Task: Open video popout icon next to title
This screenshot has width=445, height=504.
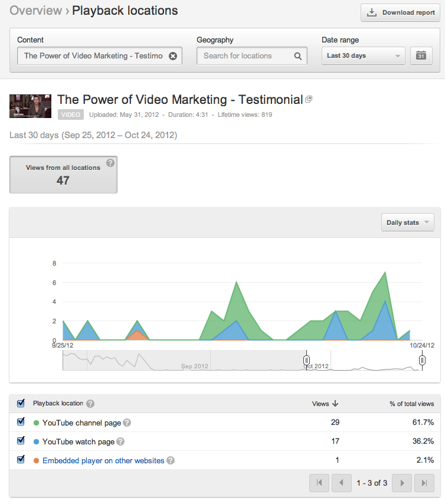Action: (x=308, y=100)
